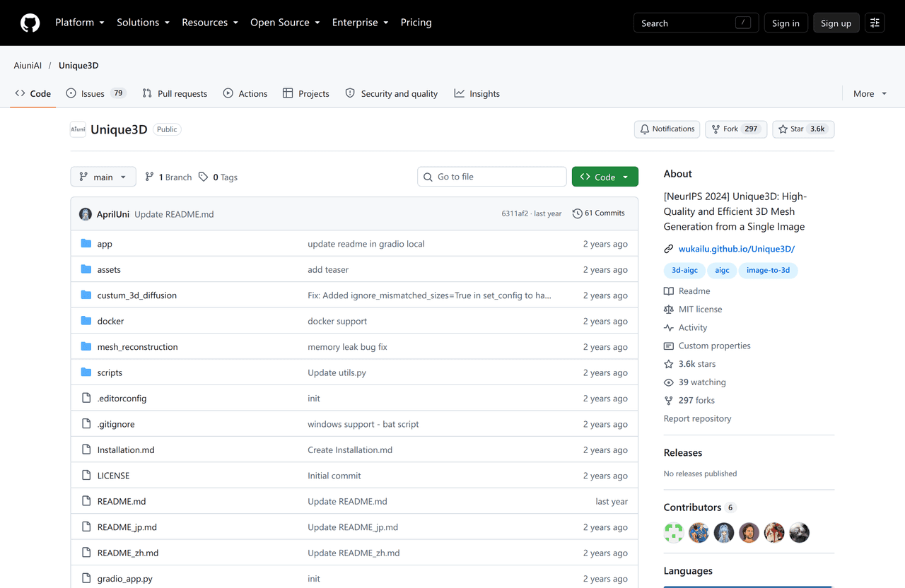Fork the repository
This screenshot has width=905, height=588.
tap(736, 129)
